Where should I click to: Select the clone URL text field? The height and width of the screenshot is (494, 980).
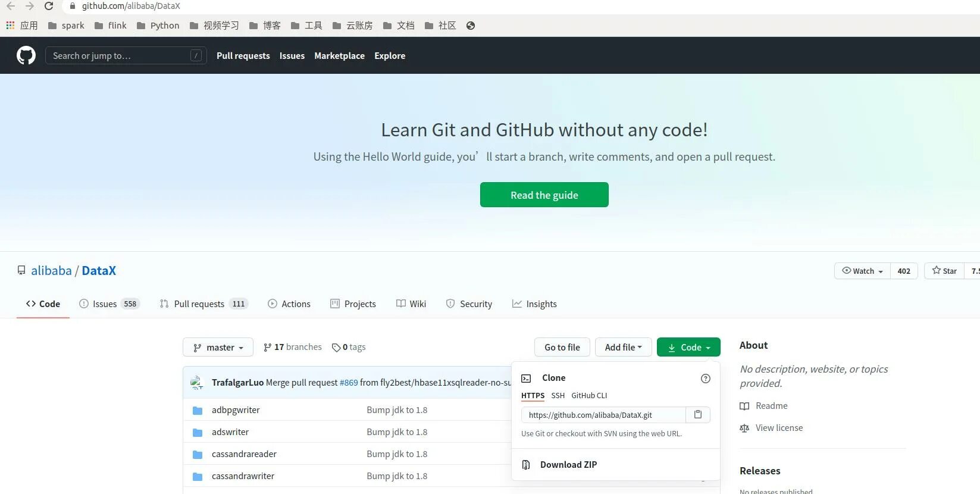(x=604, y=415)
